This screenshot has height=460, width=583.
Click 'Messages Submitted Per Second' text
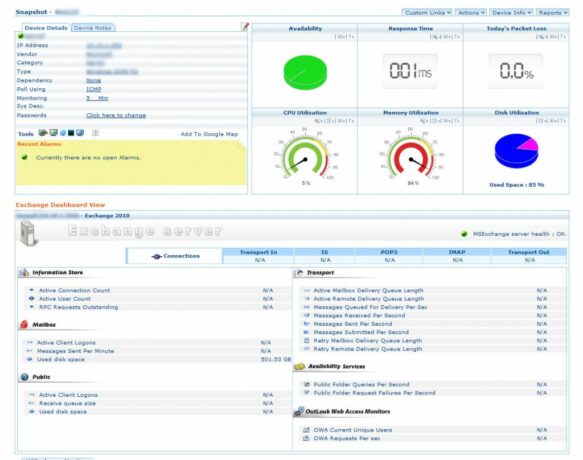(x=361, y=332)
